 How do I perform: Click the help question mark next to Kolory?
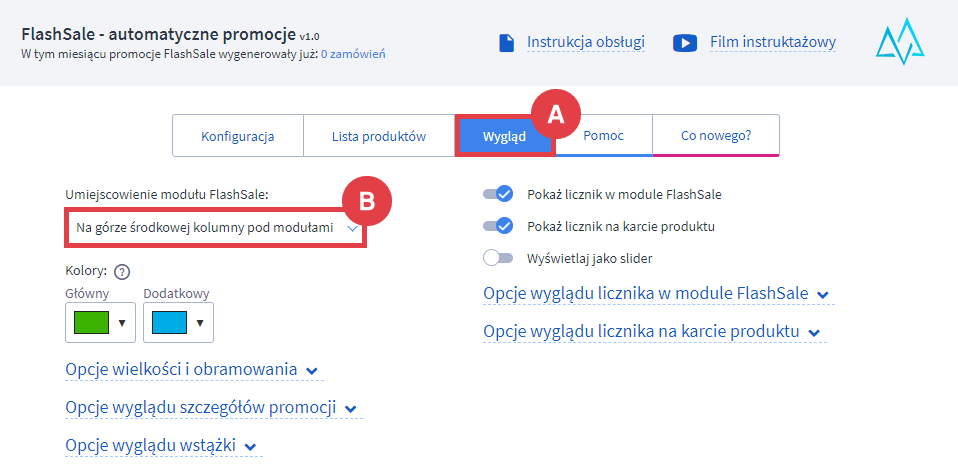pyautogui.click(x=122, y=271)
